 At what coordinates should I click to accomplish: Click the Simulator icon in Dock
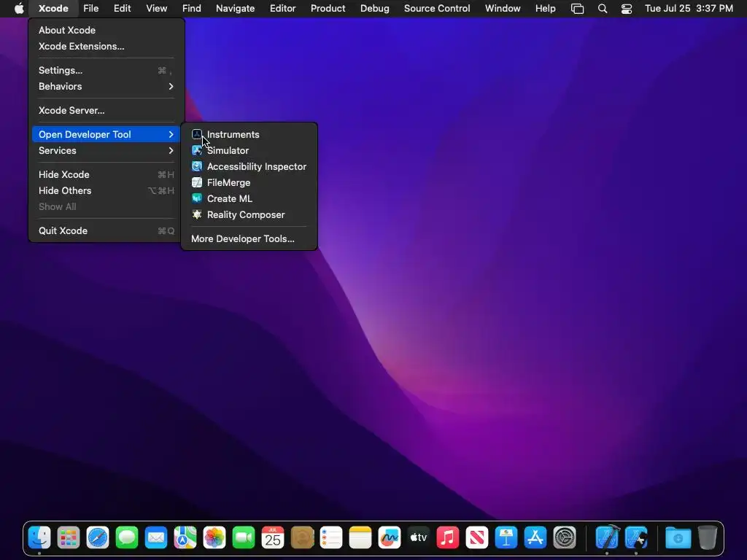[636, 538]
